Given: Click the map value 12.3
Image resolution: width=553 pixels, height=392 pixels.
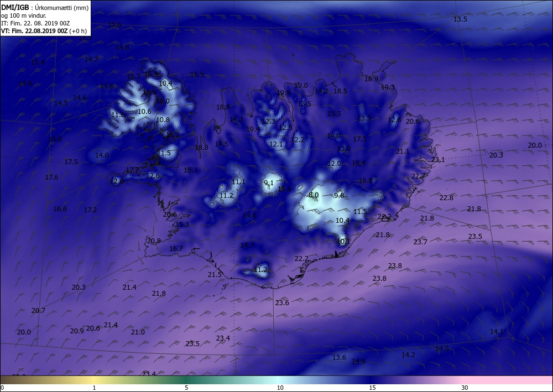Looking at the screenshot, I should click(268, 121).
